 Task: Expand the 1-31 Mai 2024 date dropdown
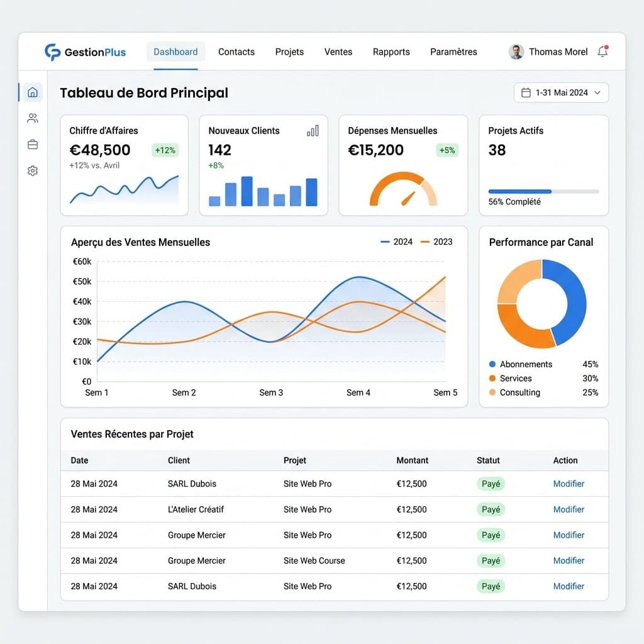coord(561,93)
